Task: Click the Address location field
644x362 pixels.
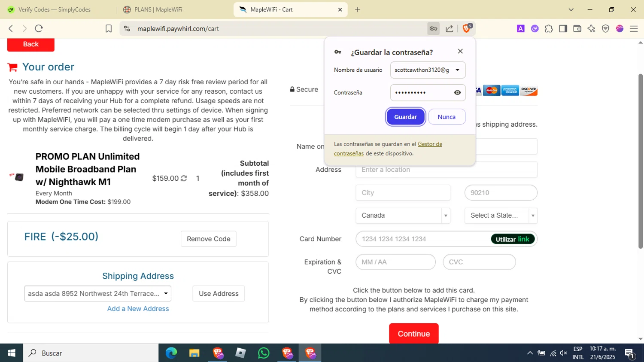Action: tap(447, 170)
